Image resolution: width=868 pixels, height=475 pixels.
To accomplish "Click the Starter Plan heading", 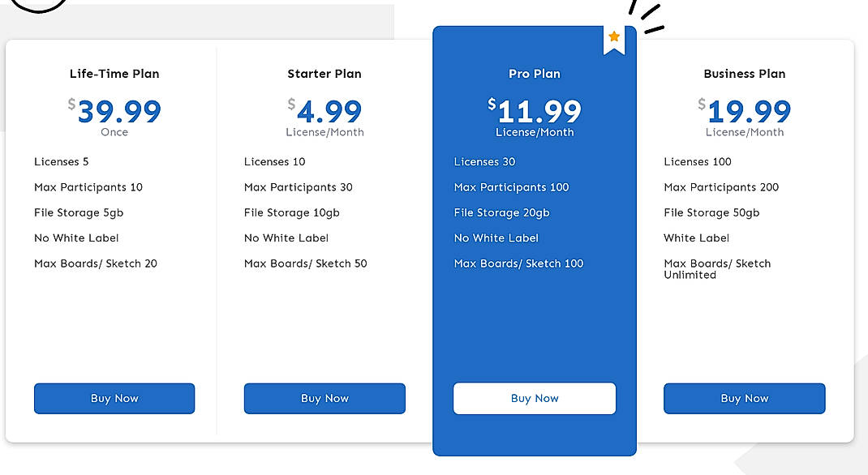I will [x=324, y=73].
